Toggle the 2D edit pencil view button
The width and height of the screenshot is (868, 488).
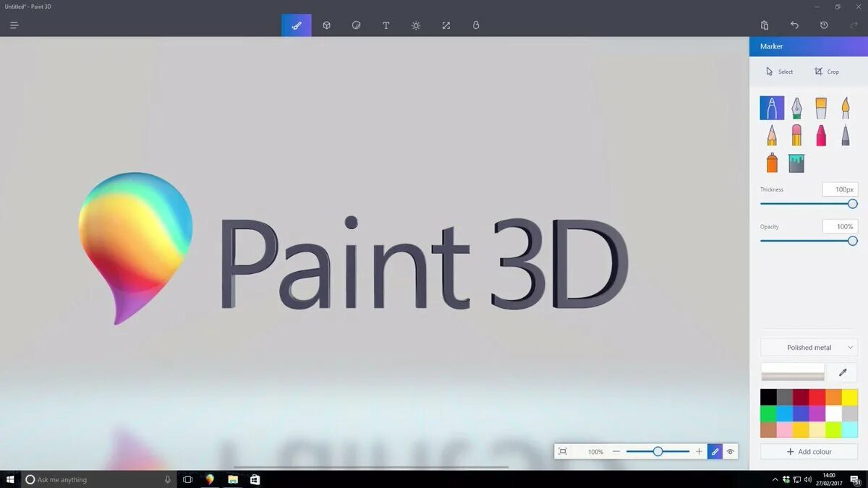click(715, 452)
